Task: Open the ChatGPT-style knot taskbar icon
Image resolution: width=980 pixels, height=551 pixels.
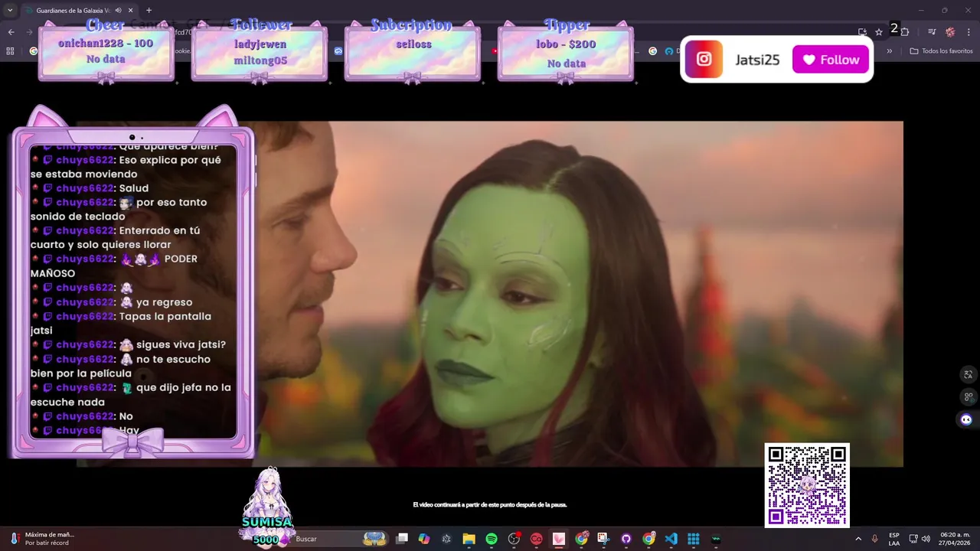Action: pyautogui.click(x=446, y=539)
